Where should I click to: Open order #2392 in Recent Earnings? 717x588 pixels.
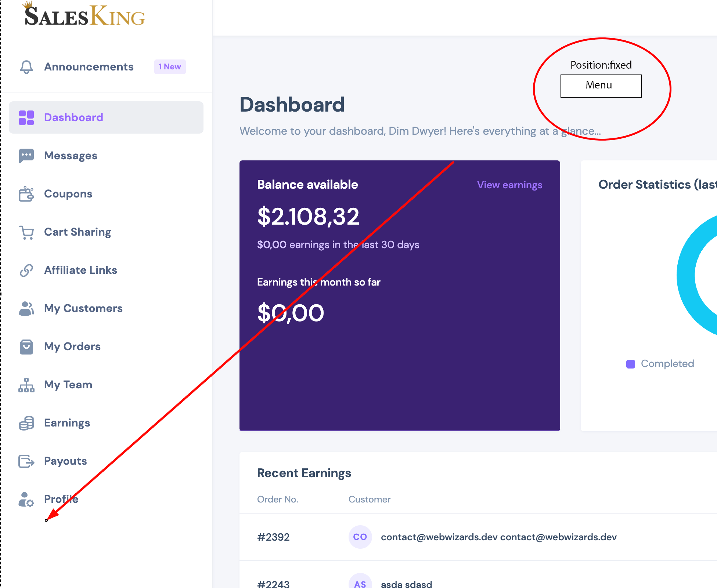273,537
